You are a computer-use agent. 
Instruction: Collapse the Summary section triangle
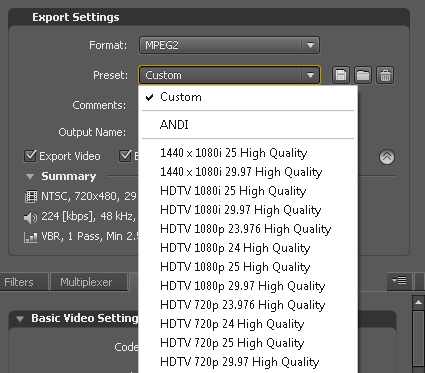[30, 176]
